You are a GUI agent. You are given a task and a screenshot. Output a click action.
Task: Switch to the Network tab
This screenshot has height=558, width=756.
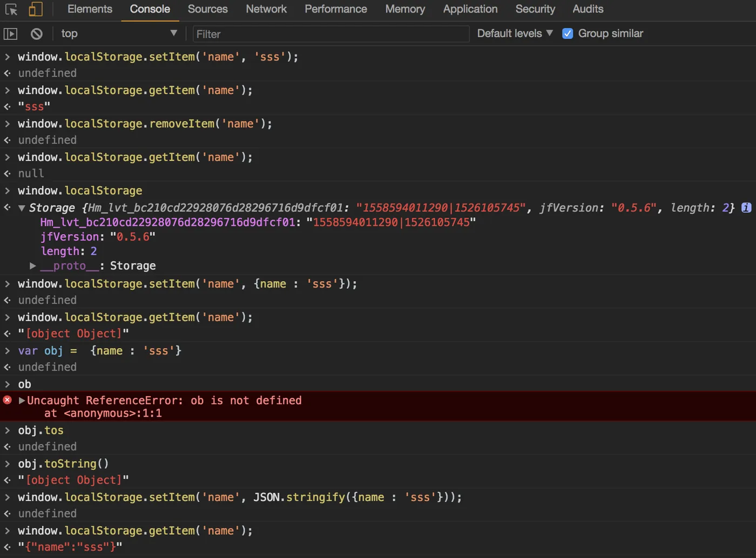266,9
